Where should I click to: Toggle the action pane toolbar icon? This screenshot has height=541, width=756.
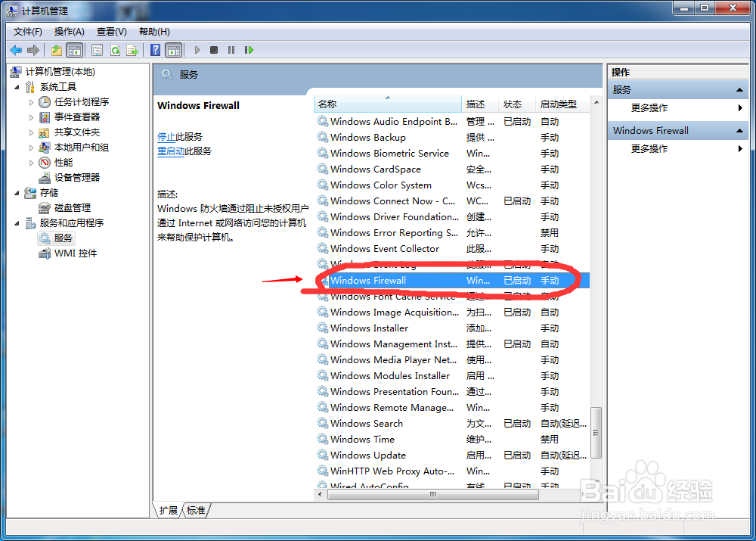coord(174,50)
